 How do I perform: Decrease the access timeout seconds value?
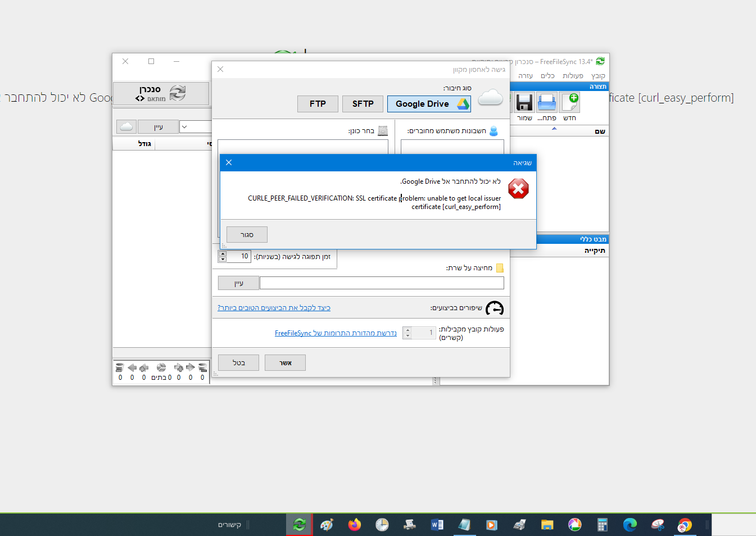point(223,260)
